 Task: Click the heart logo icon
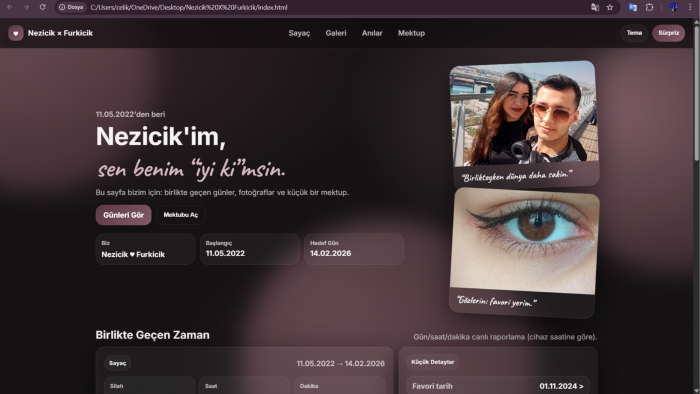[16, 33]
